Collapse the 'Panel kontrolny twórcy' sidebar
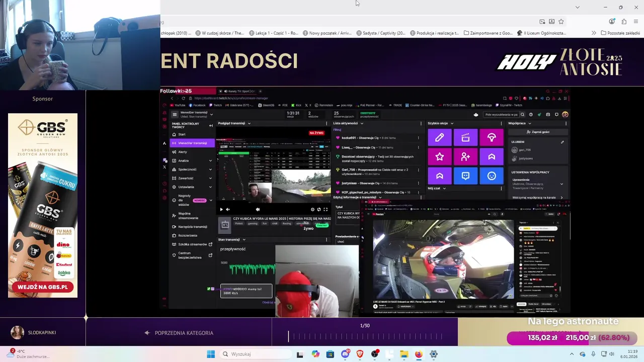This screenshot has height=362, width=644. pyautogui.click(x=211, y=125)
